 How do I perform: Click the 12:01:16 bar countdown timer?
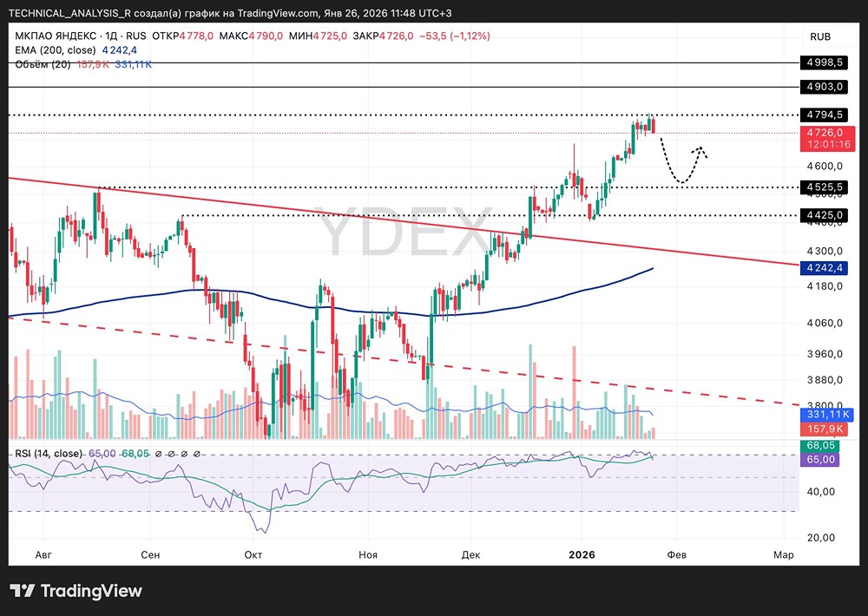[828, 144]
